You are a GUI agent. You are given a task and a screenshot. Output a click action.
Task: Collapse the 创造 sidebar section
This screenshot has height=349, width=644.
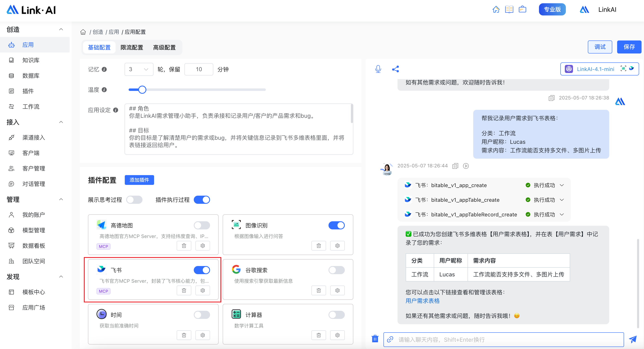[x=61, y=29]
